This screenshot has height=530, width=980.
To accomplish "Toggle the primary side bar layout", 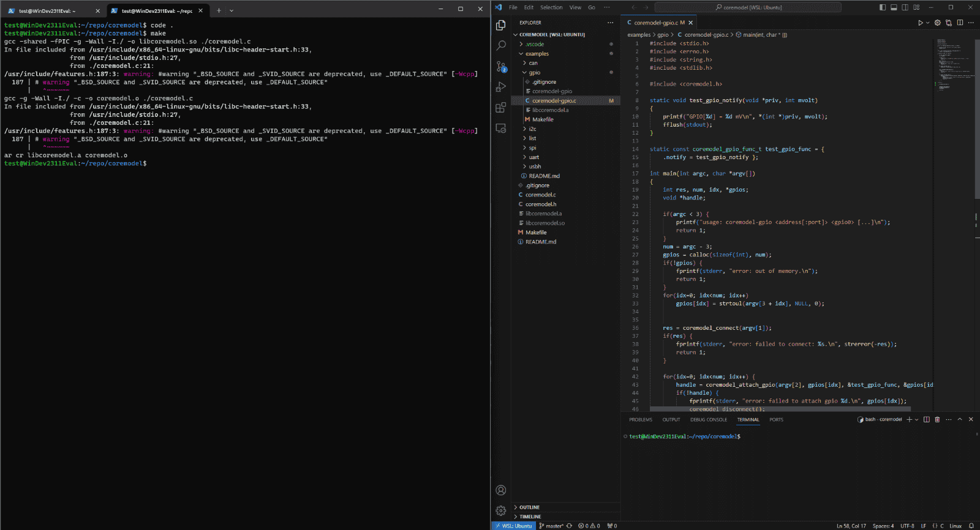I will click(883, 7).
